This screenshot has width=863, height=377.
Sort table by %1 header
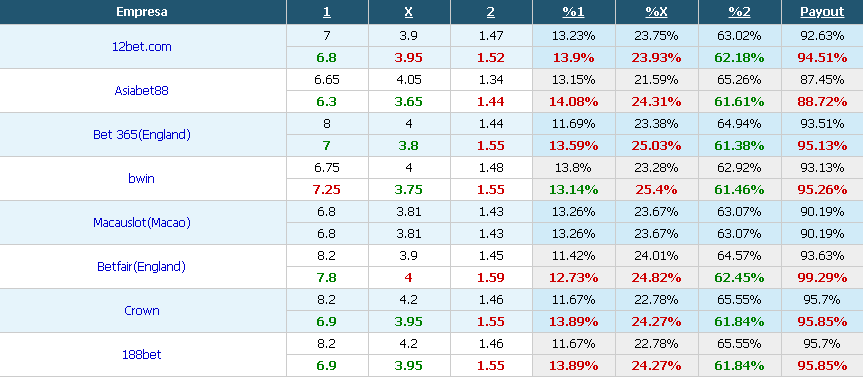[573, 12]
